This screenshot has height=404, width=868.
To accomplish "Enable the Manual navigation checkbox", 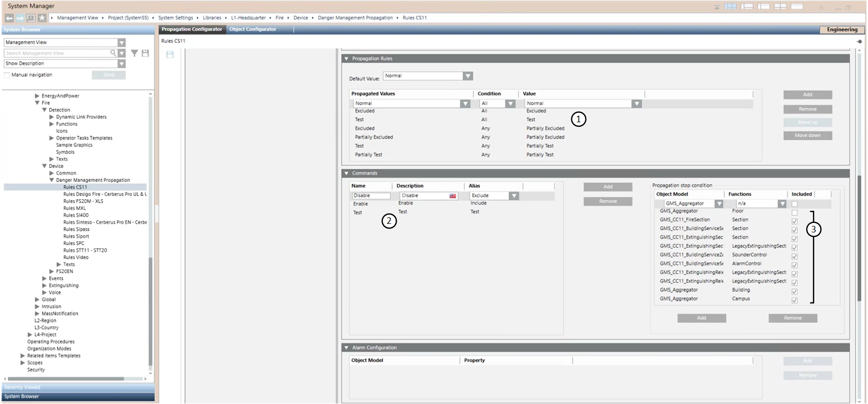I will pyautogui.click(x=7, y=75).
